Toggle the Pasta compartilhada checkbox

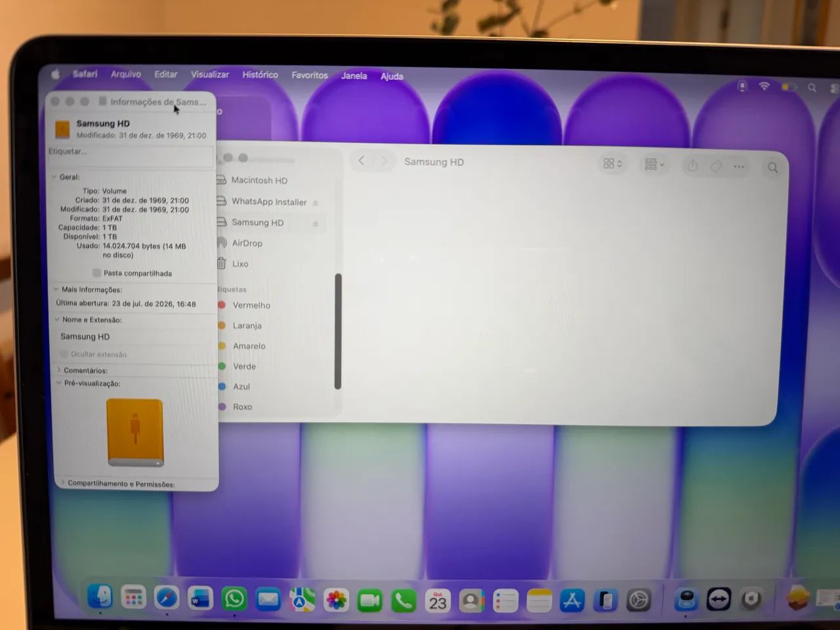click(x=96, y=273)
